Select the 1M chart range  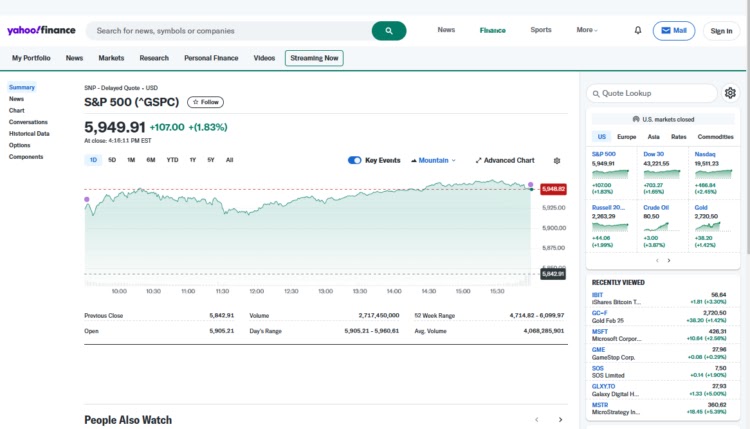[x=131, y=160]
